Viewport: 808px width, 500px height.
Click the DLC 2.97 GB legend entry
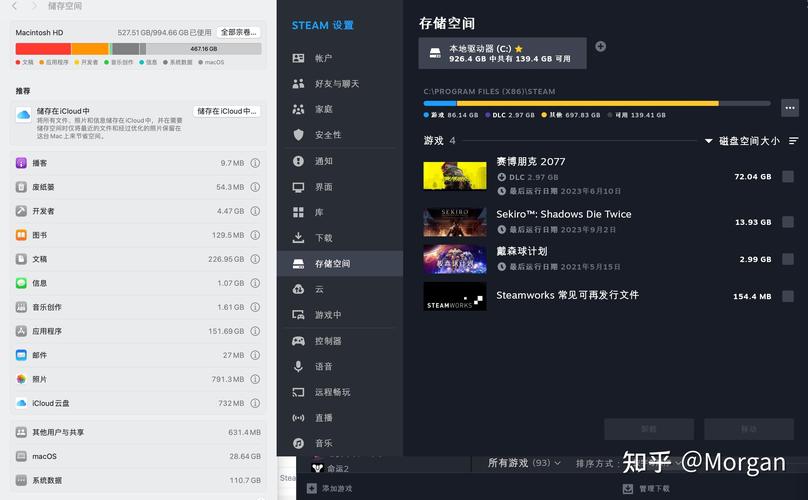tap(510, 115)
